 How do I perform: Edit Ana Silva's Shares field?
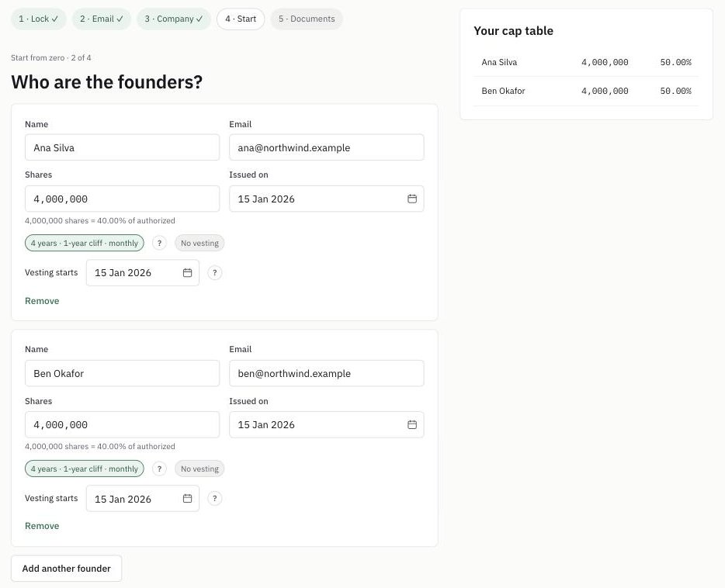pos(122,199)
